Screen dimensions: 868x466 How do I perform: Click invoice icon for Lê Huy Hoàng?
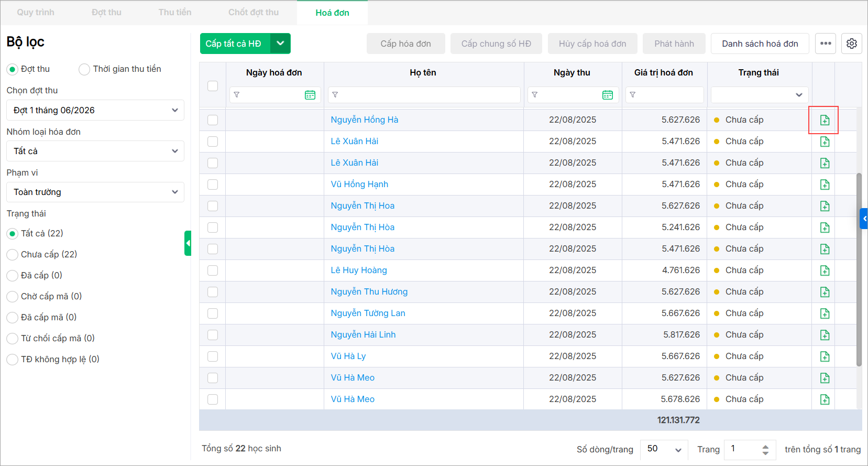click(825, 270)
